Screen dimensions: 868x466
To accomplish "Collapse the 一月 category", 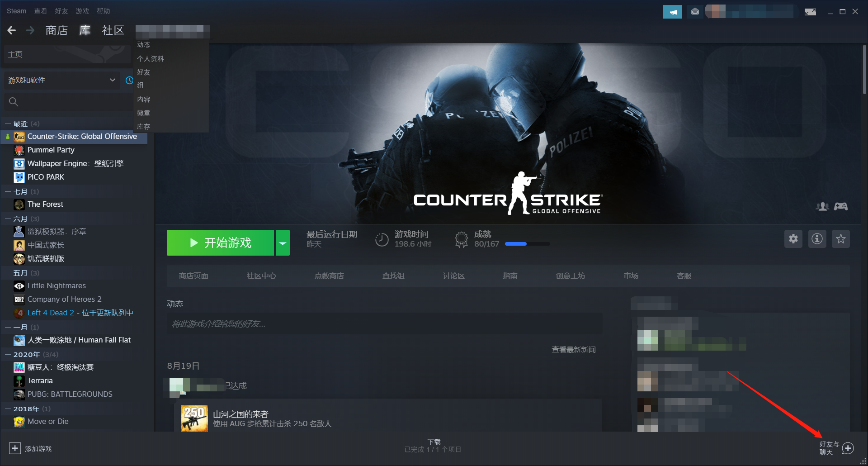I will (8, 327).
